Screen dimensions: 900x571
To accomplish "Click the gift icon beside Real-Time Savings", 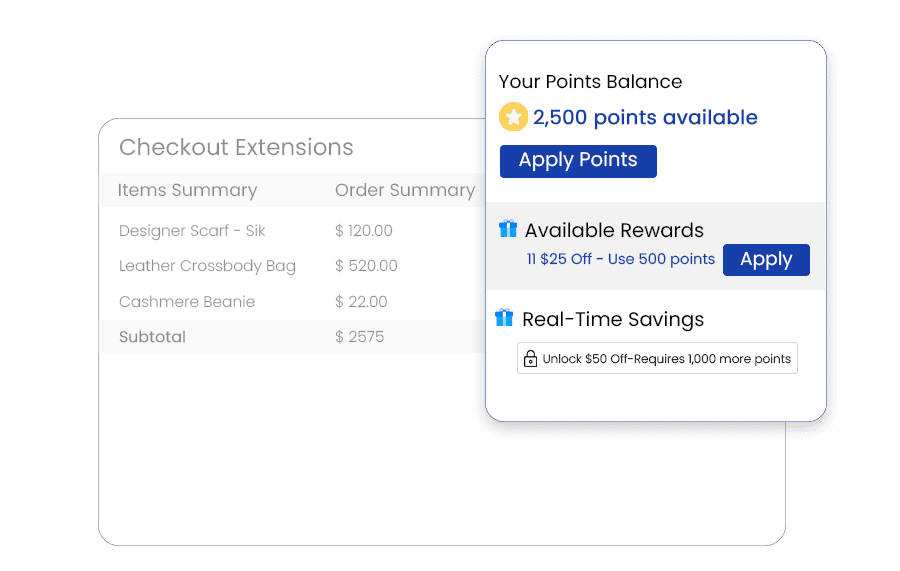I will tap(505, 319).
